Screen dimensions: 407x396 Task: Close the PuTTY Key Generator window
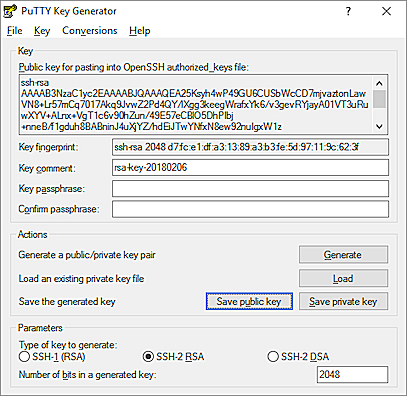[386, 11]
